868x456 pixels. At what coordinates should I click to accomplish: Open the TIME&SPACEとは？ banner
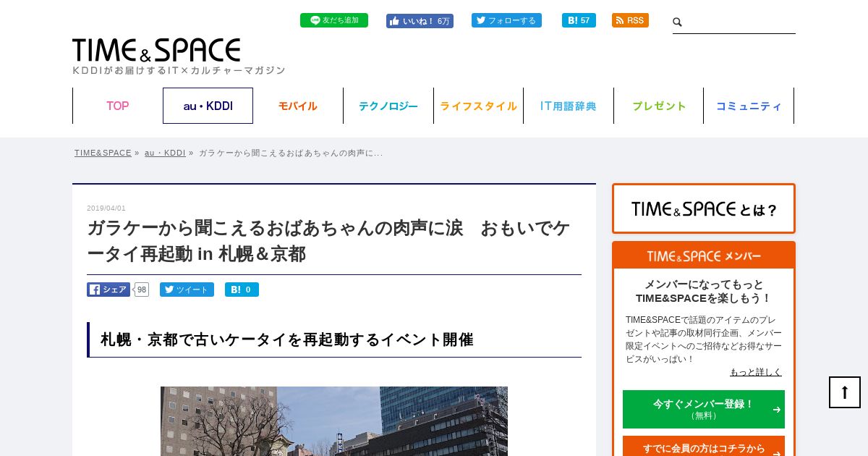coord(704,208)
